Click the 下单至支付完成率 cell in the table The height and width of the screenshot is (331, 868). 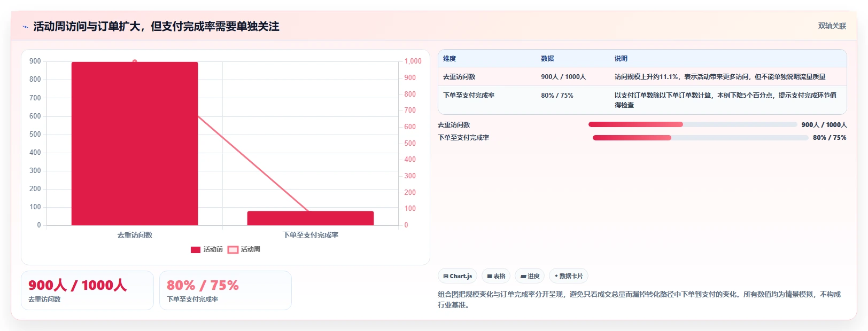point(469,96)
